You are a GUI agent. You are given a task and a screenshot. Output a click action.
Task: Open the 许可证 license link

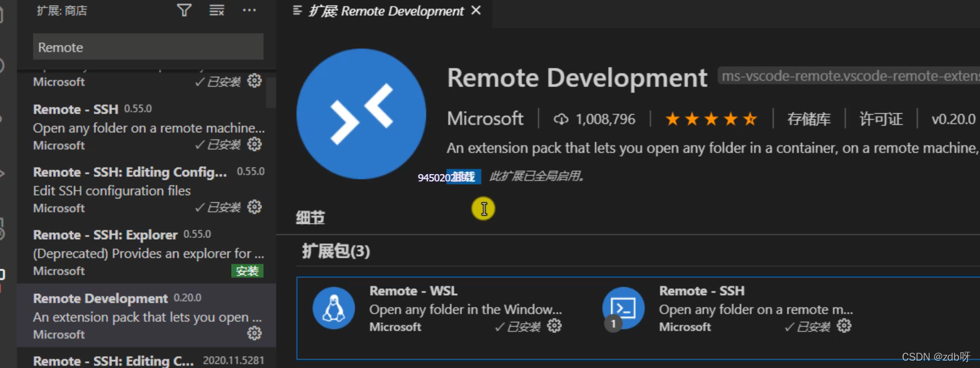(x=881, y=119)
